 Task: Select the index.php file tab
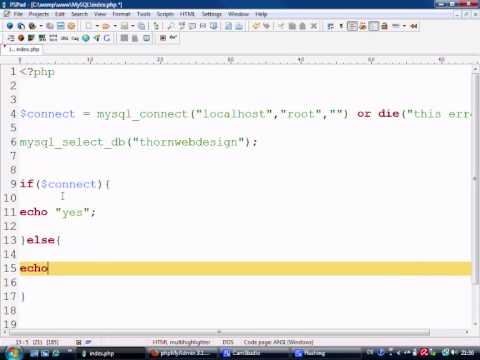[23, 49]
